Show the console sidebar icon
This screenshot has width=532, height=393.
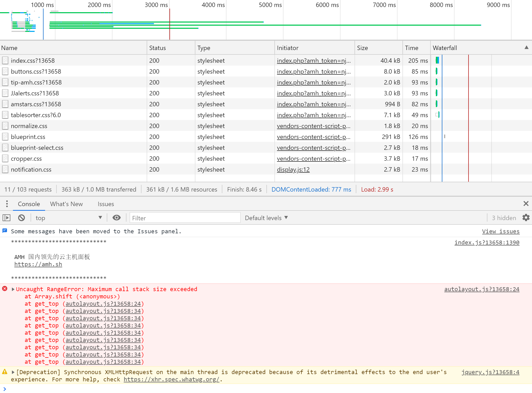[6, 218]
